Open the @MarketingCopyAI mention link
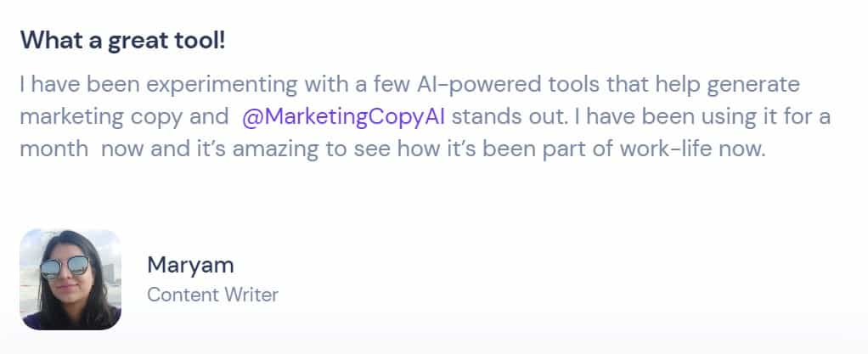 click(x=345, y=116)
